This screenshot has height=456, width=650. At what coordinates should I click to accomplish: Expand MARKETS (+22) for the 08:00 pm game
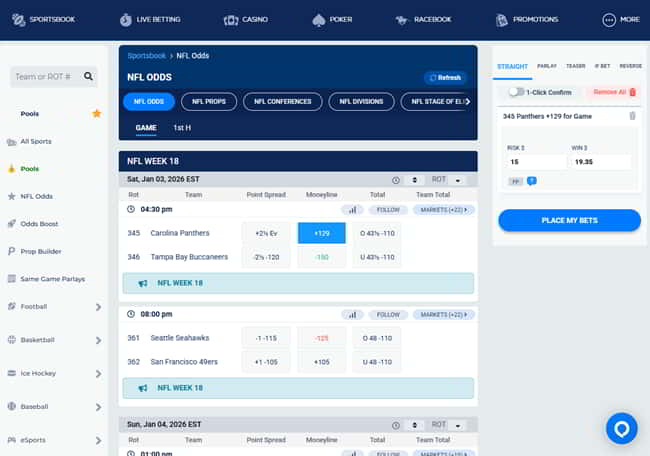444,315
